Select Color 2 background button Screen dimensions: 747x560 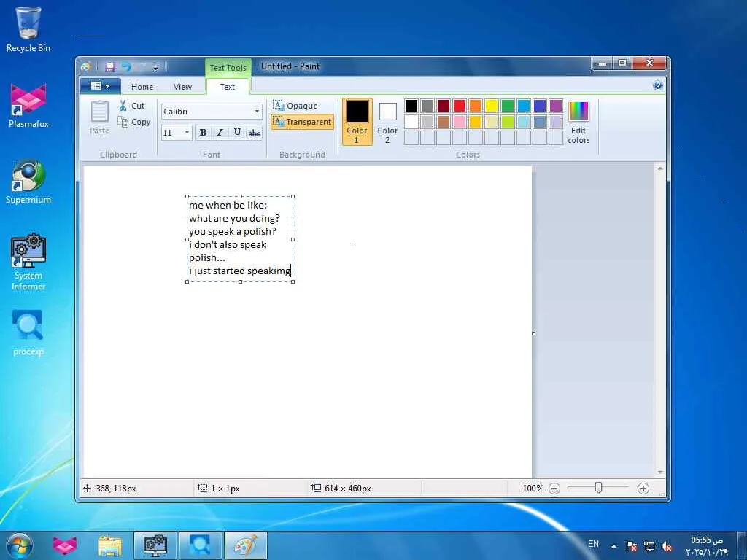387,122
